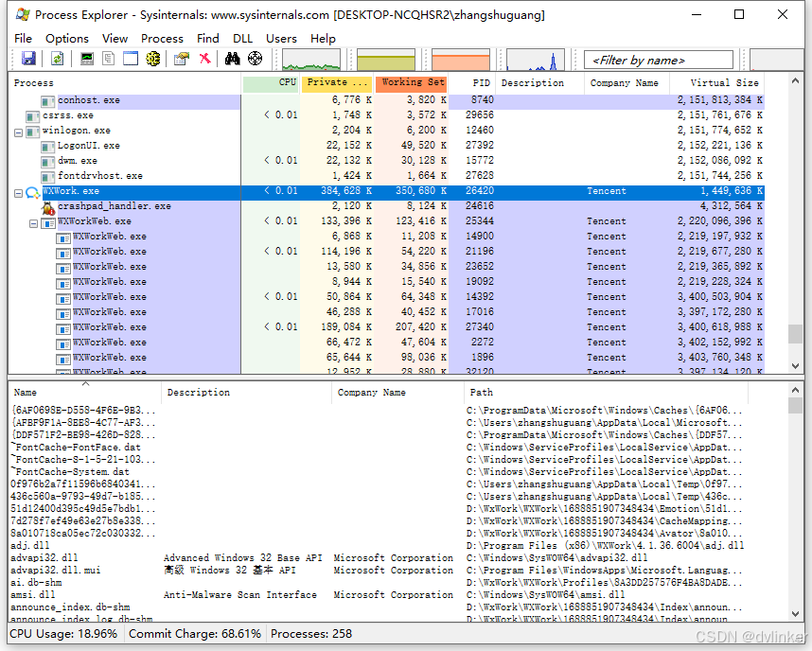The image size is (812, 651).
Task: Collapse the winlogon.exe tree node
Action: [x=18, y=132]
